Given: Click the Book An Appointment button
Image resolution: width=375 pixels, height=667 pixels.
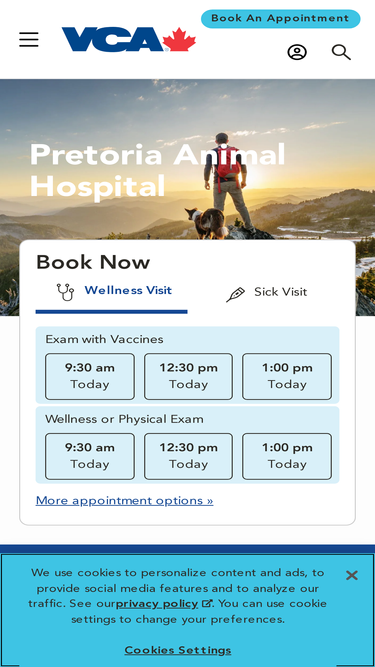Looking at the screenshot, I should [x=281, y=19].
